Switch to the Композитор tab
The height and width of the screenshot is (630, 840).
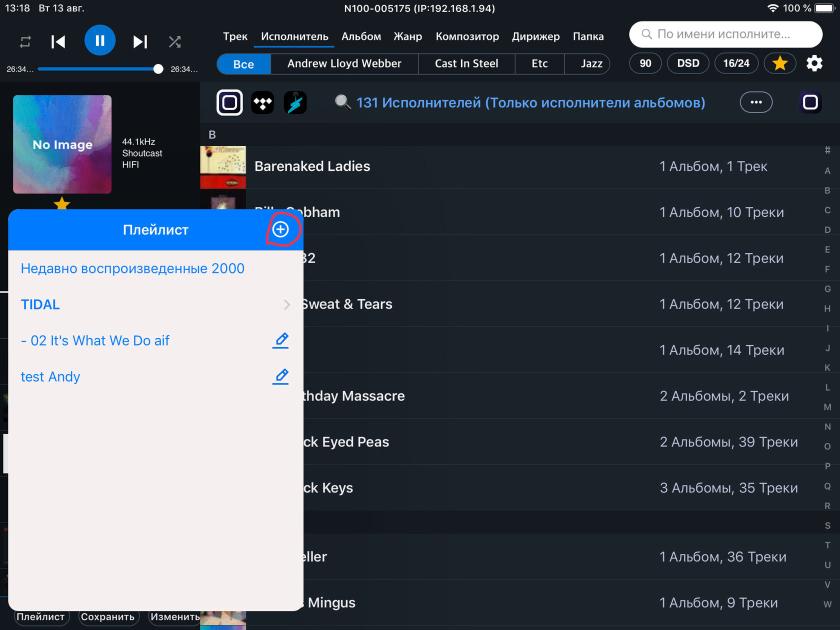[x=467, y=36]
